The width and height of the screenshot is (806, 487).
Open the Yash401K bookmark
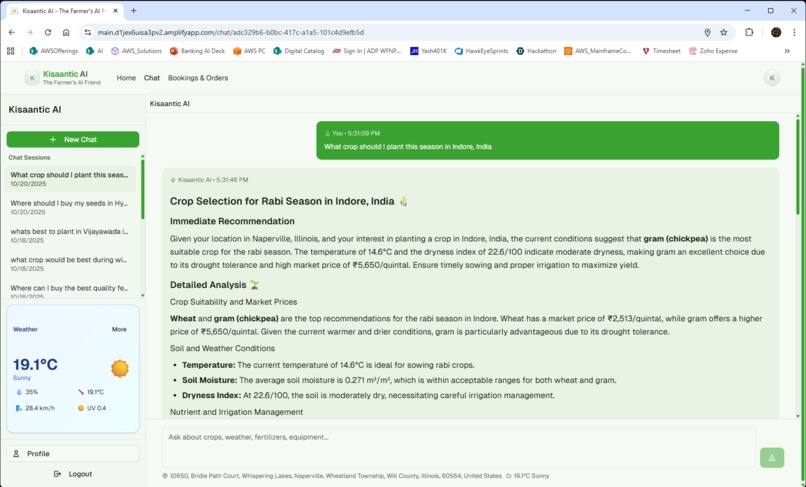tap(428, 51)
